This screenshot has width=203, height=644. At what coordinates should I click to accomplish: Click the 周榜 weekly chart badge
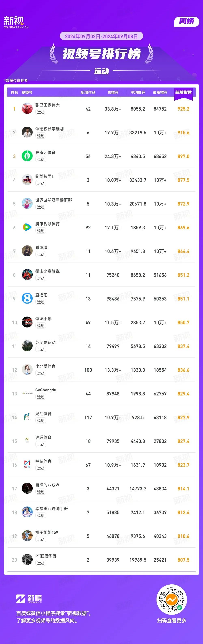pyautogui.click(x=187, y=21)
